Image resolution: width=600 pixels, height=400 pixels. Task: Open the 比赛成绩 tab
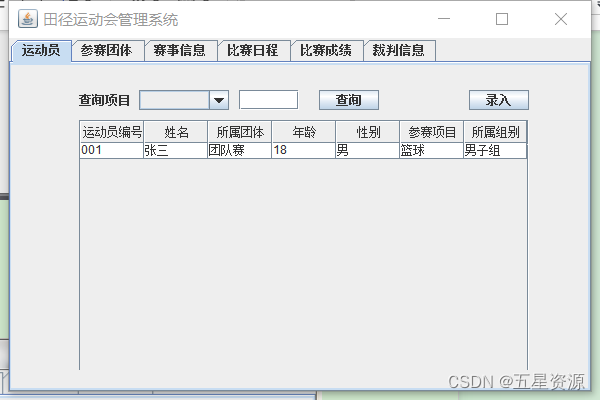pyautogui.click(x=327, y=51)
